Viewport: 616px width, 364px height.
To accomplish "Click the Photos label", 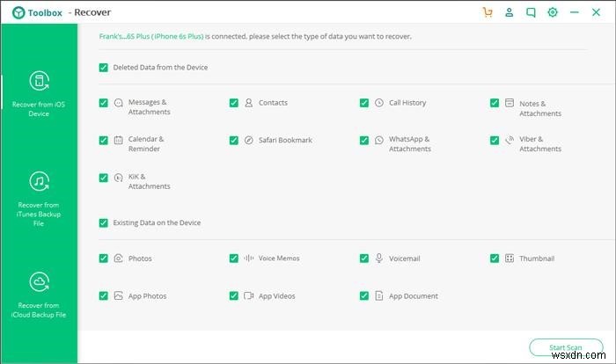I will [x=140, y=258].
